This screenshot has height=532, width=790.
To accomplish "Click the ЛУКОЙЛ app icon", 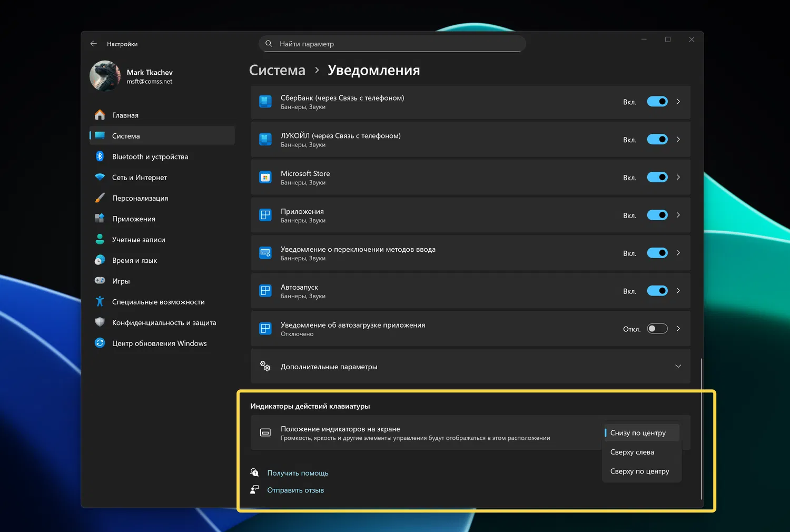I will [265, 140].
